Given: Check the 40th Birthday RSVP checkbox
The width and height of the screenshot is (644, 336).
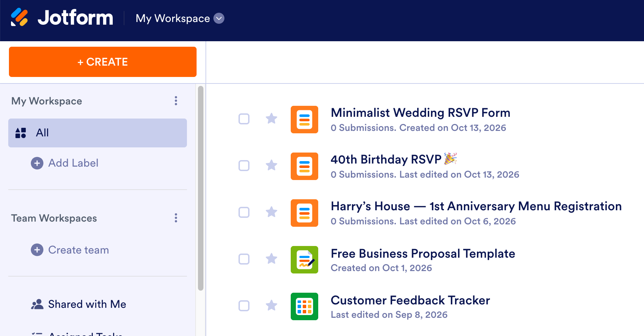Looking at the screenshot, I should point(244,166).
